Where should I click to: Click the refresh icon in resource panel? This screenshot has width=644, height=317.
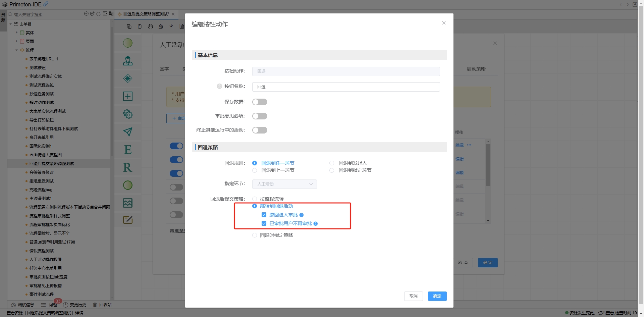point(98,14)
